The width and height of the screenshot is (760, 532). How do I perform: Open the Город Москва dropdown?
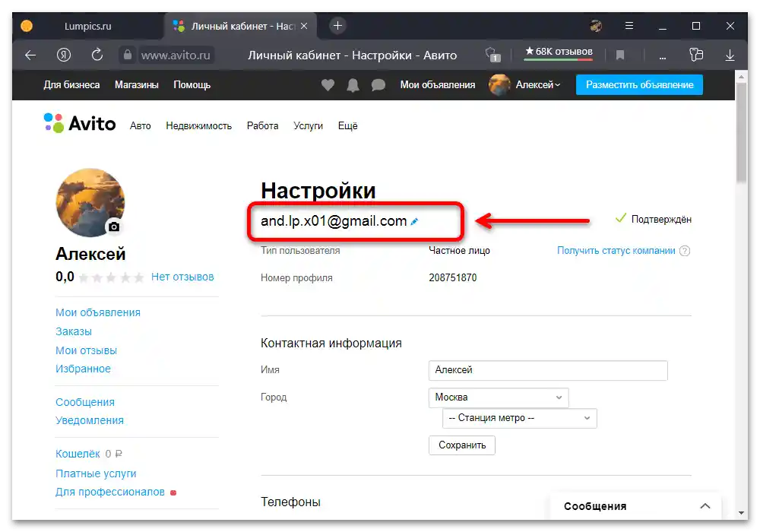pos(499,397)
